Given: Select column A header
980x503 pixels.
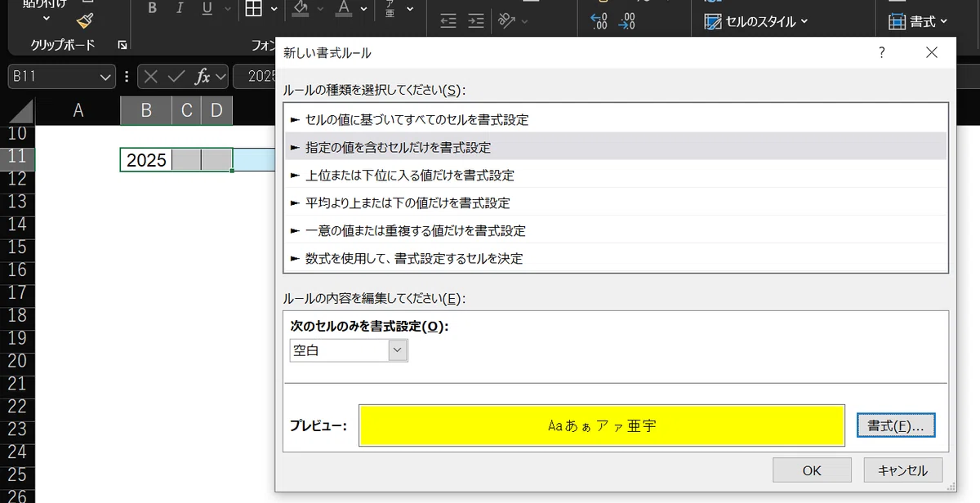Looking at the screenshot, I should click(78, 111).
